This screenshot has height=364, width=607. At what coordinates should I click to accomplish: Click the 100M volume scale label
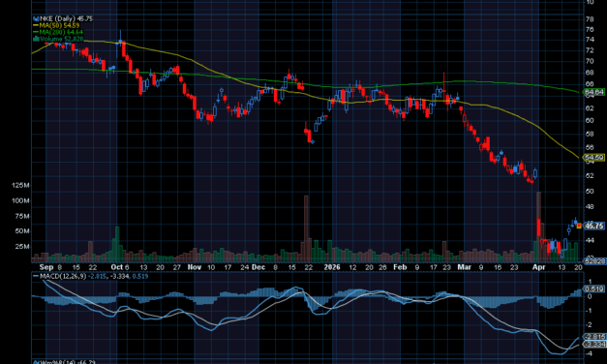[20, 200]
